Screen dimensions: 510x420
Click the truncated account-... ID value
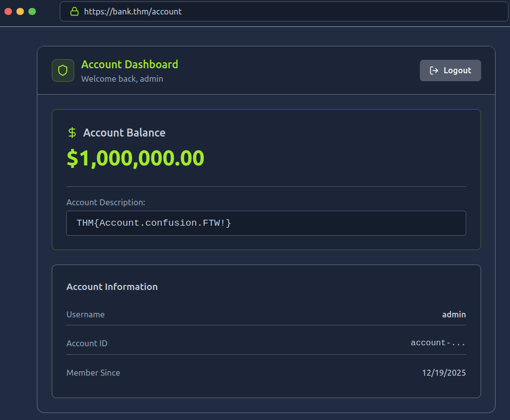(438, 343)
